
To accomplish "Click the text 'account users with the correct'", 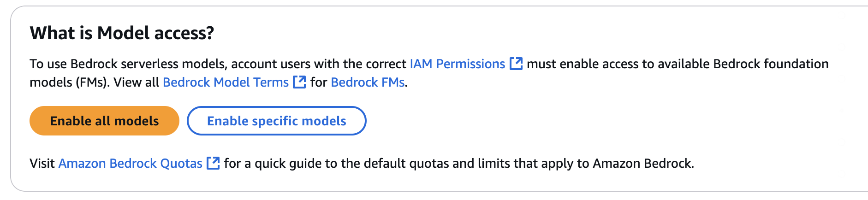I will click(319, 64).
